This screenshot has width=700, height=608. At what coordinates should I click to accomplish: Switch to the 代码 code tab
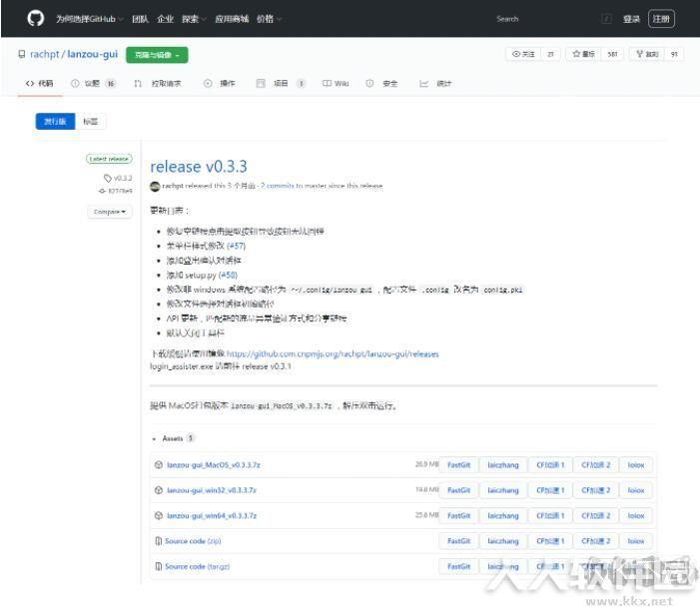tap(39, 84)
